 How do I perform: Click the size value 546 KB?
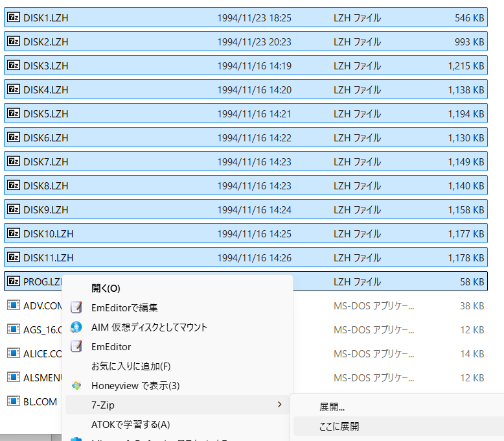click(x=469, y=18)
